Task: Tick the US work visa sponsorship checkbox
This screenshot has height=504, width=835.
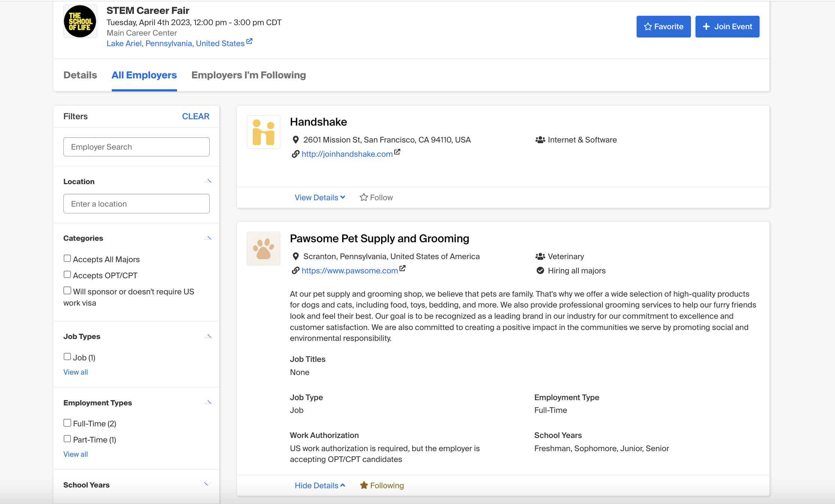Action: (67, 291)
